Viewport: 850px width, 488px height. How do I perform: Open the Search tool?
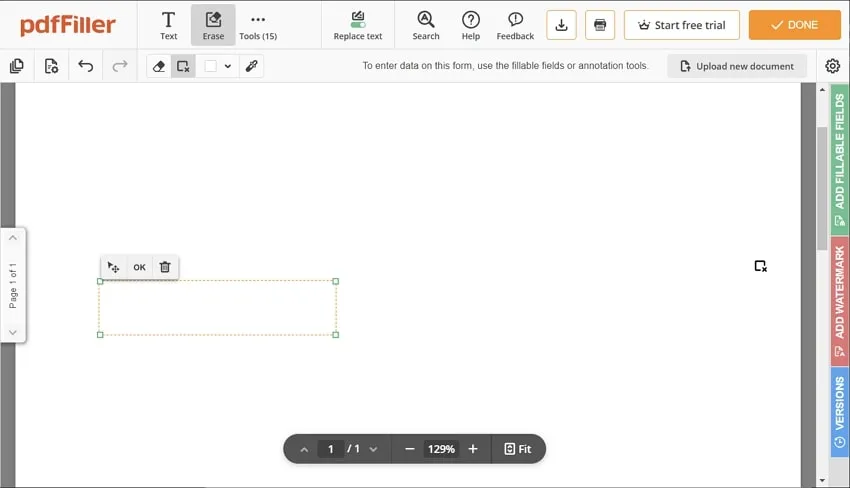point(426,25)
